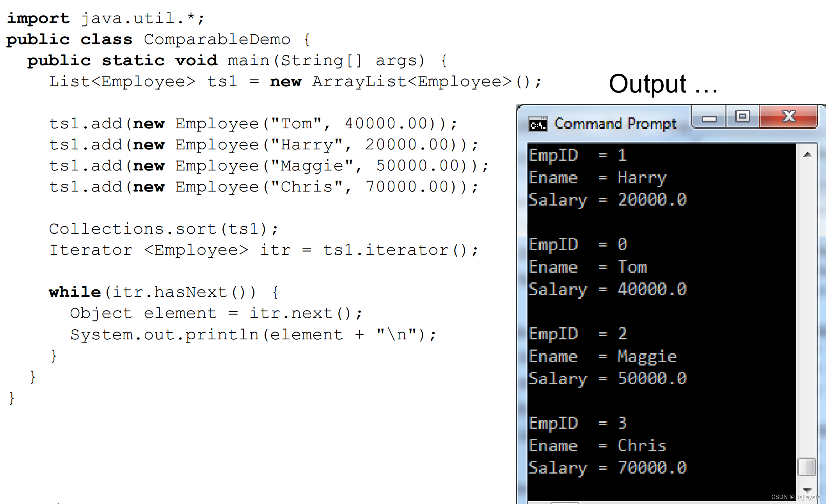Click the 'Output …' heading text
Viewport: 826px width, 504px height.
tap(663, 84)
